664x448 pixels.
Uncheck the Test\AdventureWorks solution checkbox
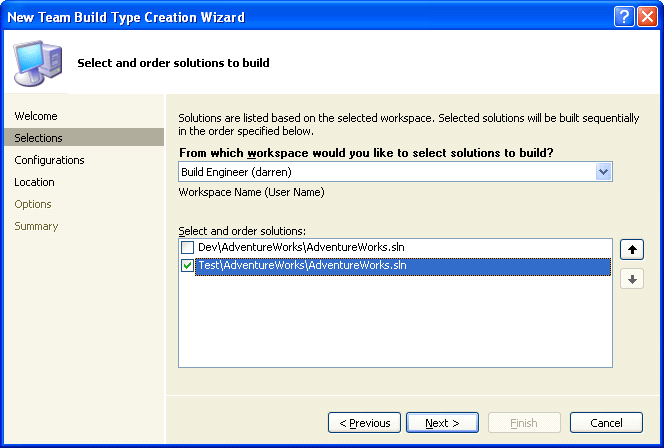point(187,266)
